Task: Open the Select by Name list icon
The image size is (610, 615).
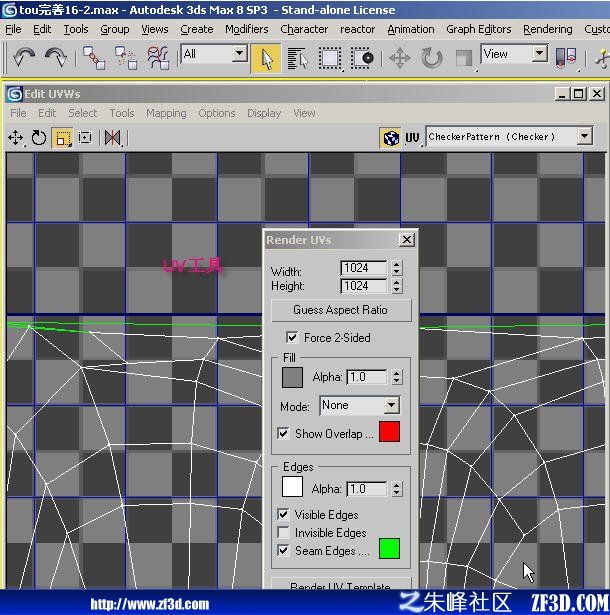Action: click(x=297, y=59)
